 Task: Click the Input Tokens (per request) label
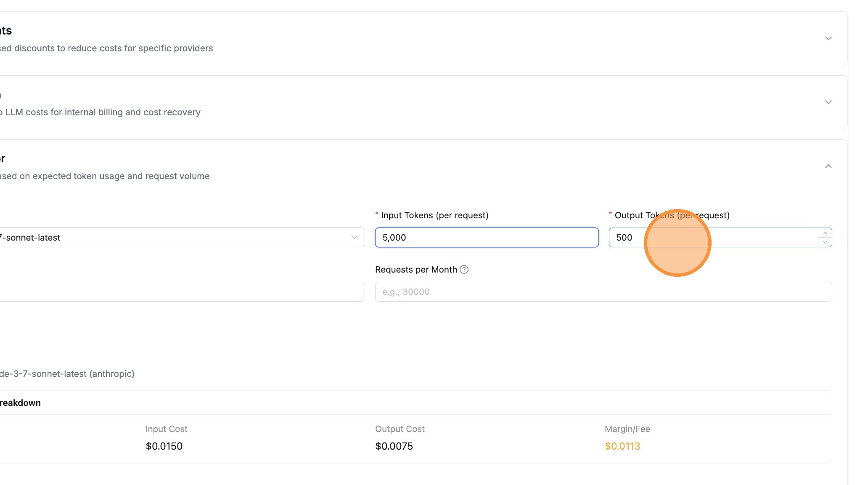click(434, 215)
